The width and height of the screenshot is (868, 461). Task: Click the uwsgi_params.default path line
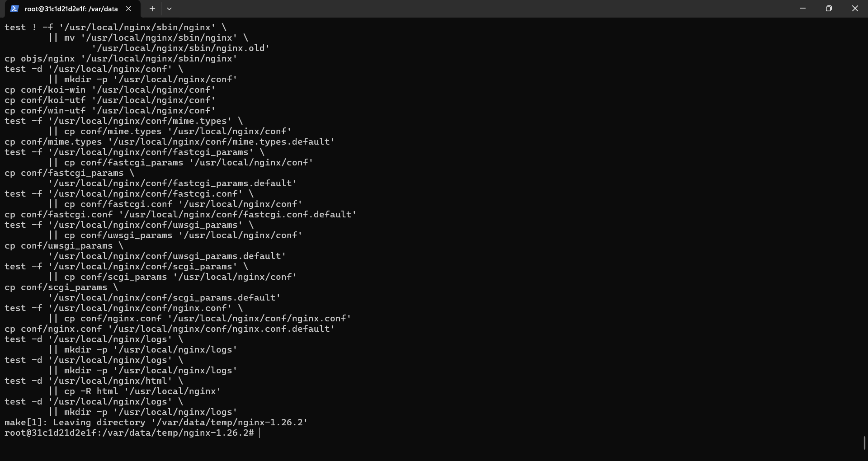coord(167,256)
